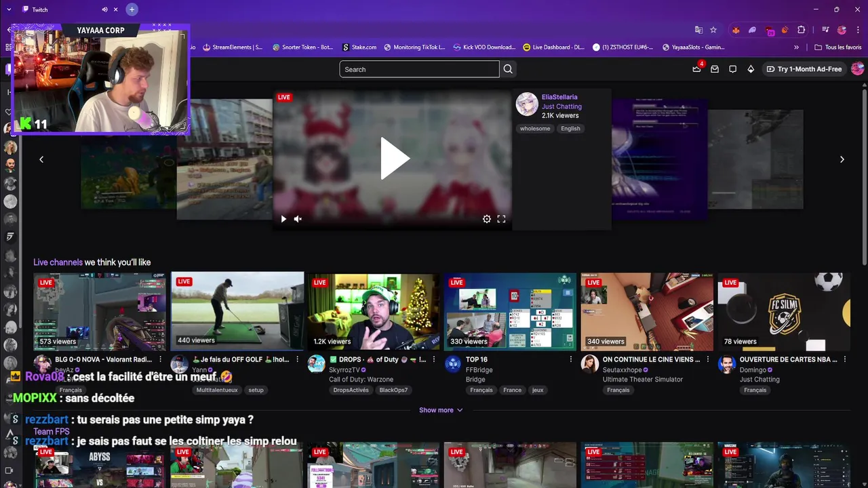Open Call of Duty: Warzone category link
Screen dimensions: 868x488
pos(360,380)
